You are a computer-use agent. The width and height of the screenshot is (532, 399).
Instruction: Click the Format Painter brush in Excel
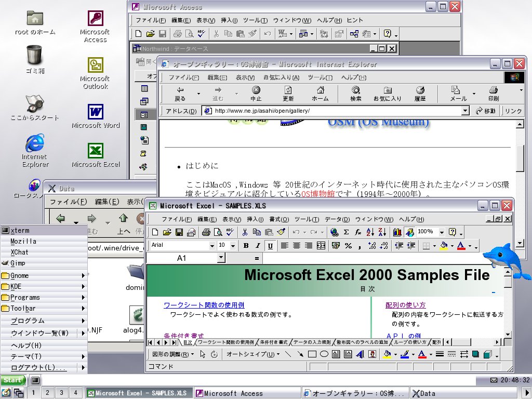281,232
